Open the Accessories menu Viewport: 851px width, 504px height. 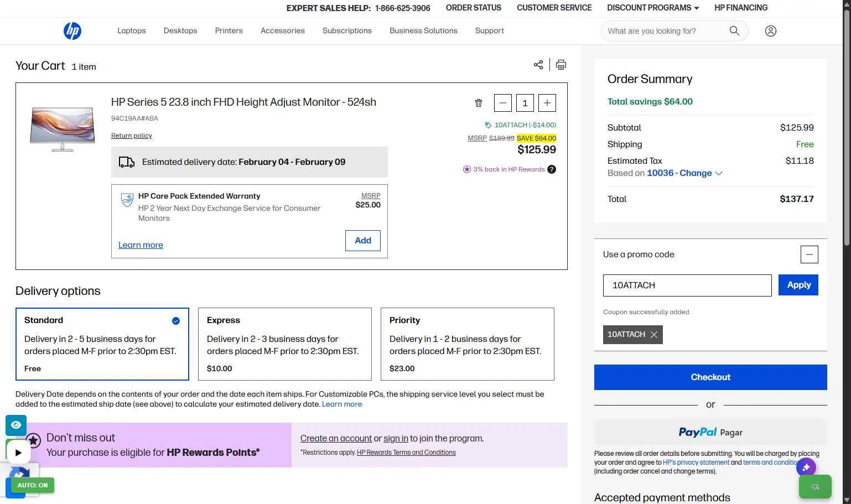pos(283,31)
